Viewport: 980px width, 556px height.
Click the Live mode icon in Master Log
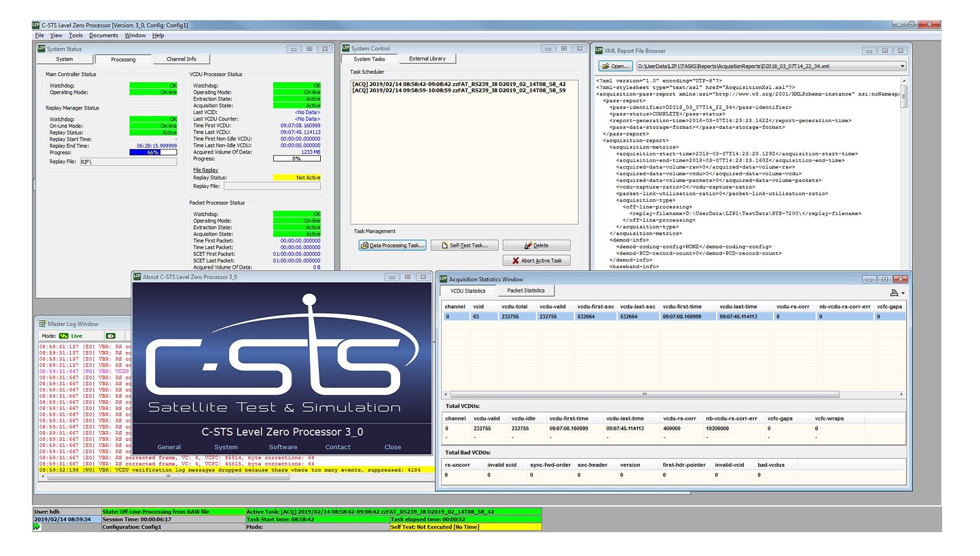[64, 336]
